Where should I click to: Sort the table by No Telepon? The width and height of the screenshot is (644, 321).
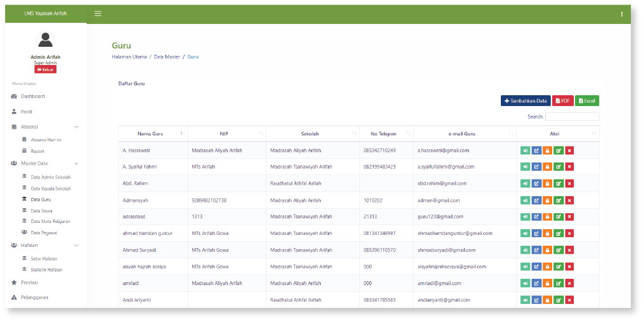tap(387, 134)
